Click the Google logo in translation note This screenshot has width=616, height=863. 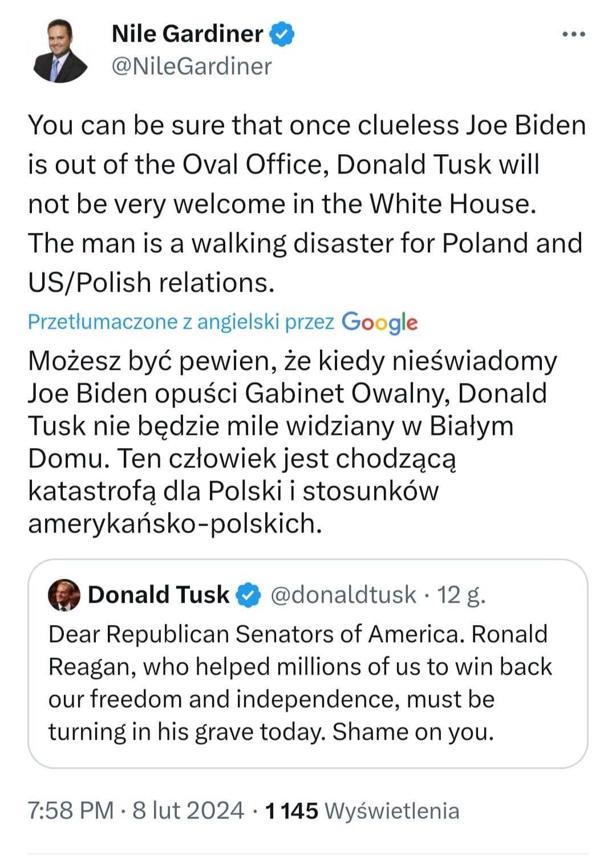tap(380, 322)
